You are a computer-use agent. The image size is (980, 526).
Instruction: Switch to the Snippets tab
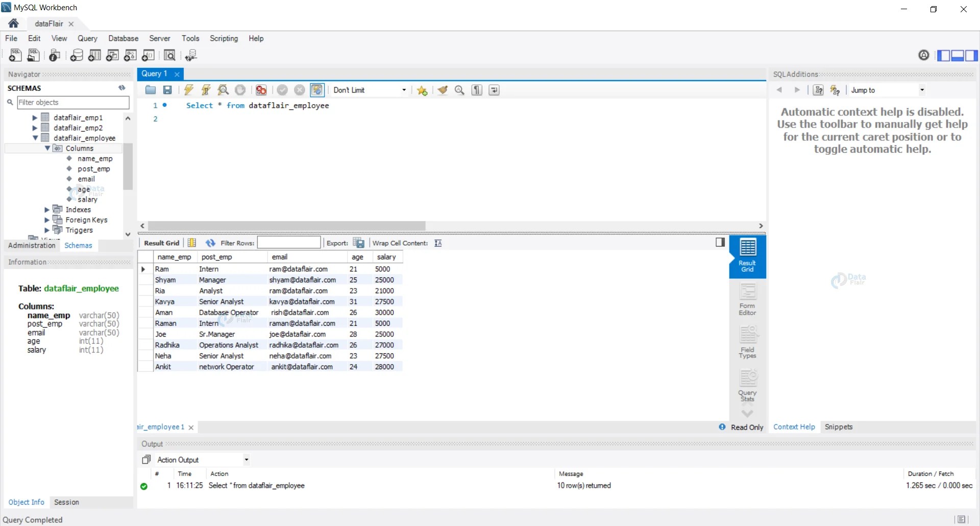(x=839, y=427)
